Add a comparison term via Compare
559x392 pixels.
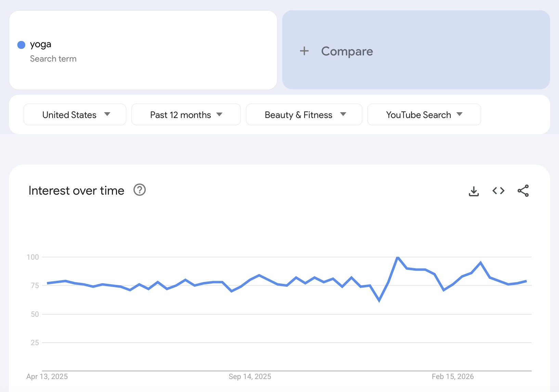[347, 51]
